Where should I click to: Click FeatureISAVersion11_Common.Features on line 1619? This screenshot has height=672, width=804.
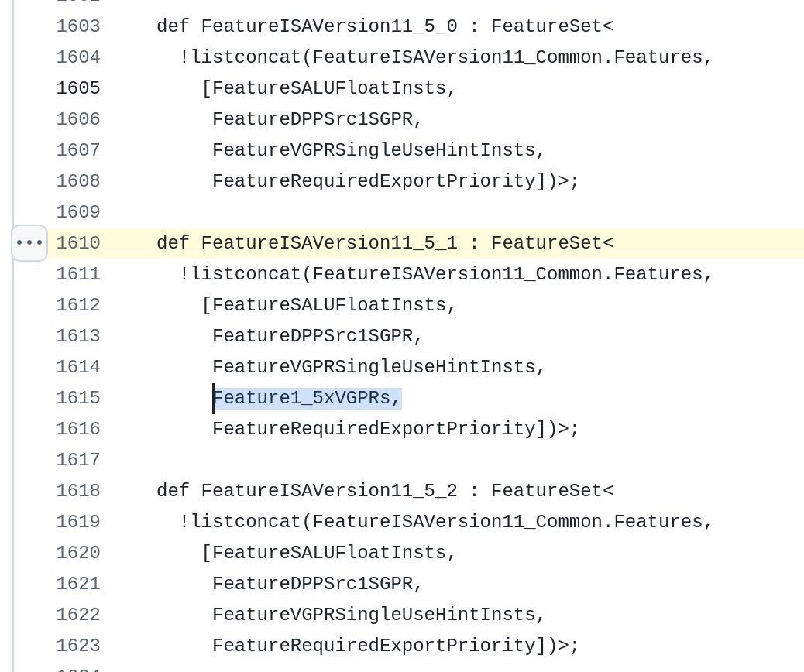tap(507, 522)
